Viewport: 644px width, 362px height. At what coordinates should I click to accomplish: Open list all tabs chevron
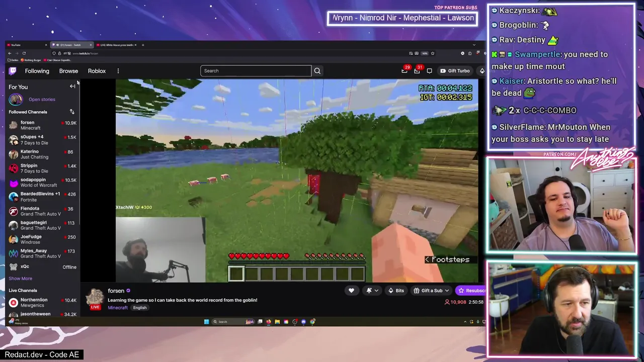474,45
